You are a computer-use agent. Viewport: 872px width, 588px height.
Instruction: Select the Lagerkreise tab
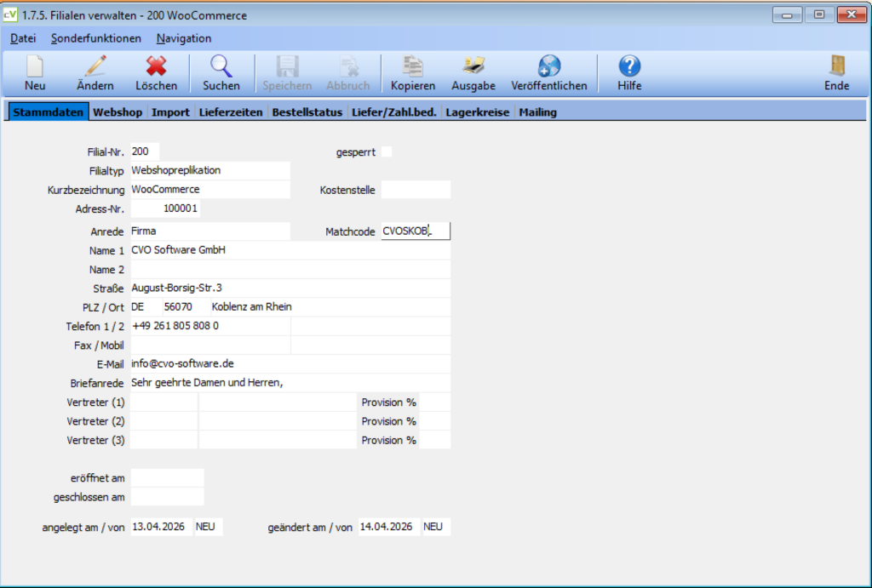point(477,111)
